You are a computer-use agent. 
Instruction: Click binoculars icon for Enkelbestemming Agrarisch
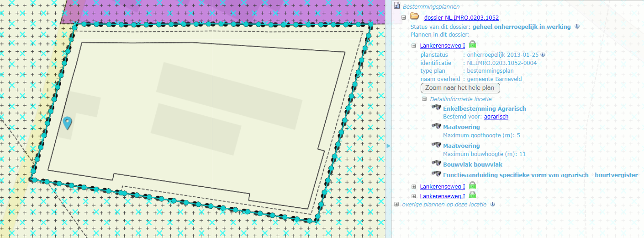click(x=436, y=108)
